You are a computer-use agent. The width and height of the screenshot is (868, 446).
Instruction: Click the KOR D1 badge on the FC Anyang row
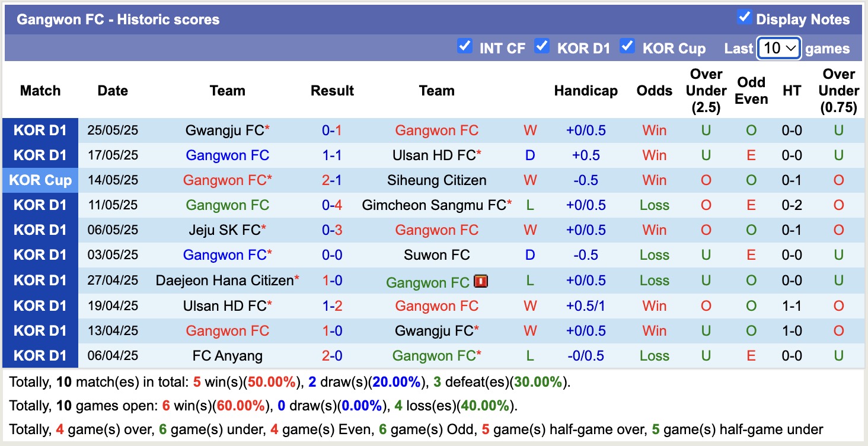click(40, 355)
